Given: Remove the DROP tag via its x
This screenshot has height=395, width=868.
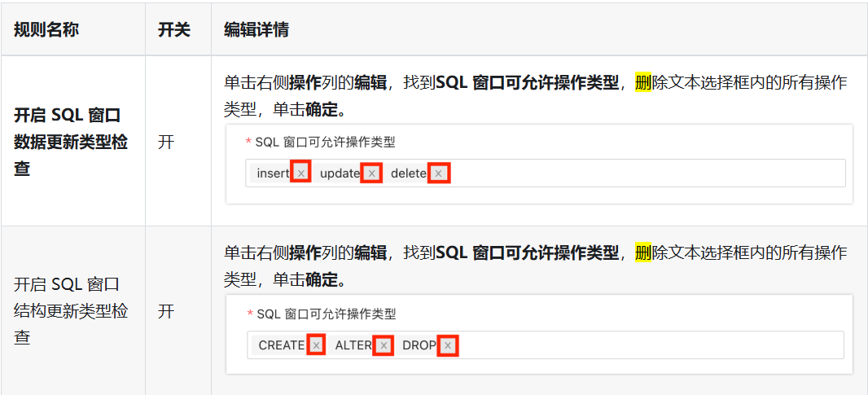Looking at the screenshot, I should [x=448, y=345].
